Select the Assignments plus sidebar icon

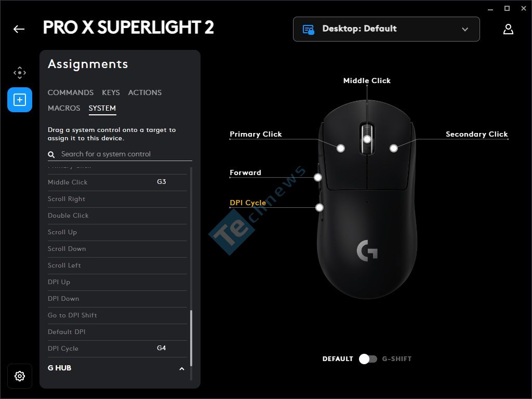(20, 100)
